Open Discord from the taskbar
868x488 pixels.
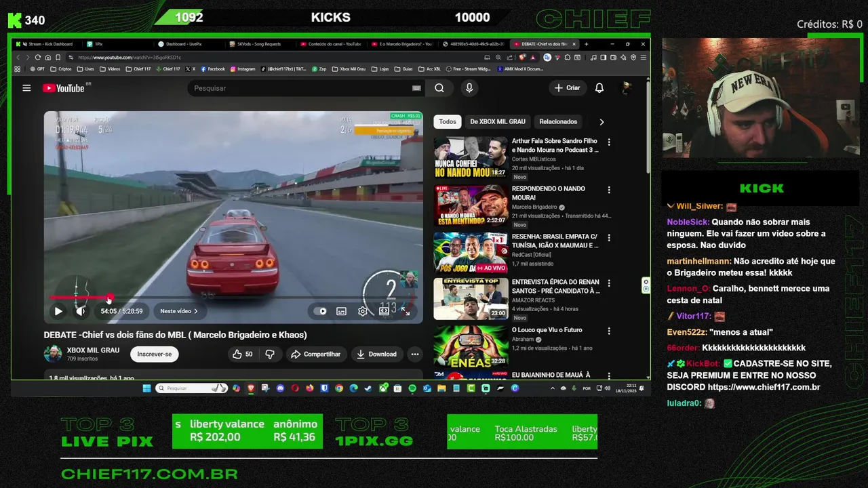tap(280, 388)
